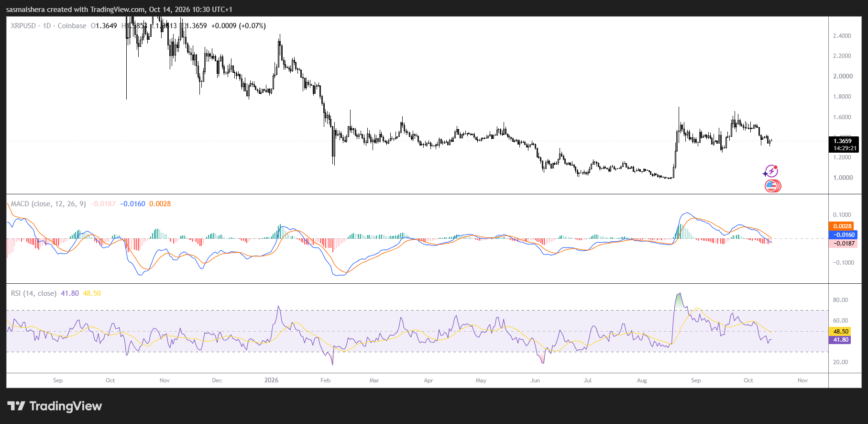868x424 pixels.
Task: Click the 20.00 RSI scale label
Action: click(x=840, y=362)
